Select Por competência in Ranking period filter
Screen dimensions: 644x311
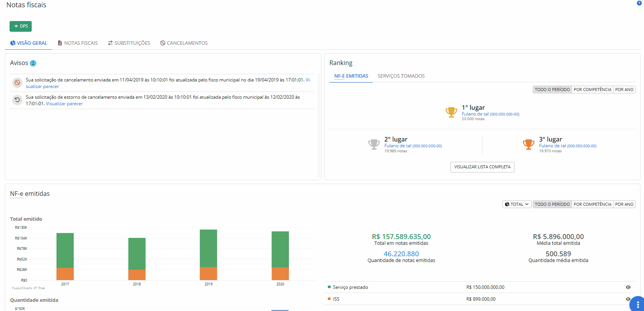pos(592,90)
